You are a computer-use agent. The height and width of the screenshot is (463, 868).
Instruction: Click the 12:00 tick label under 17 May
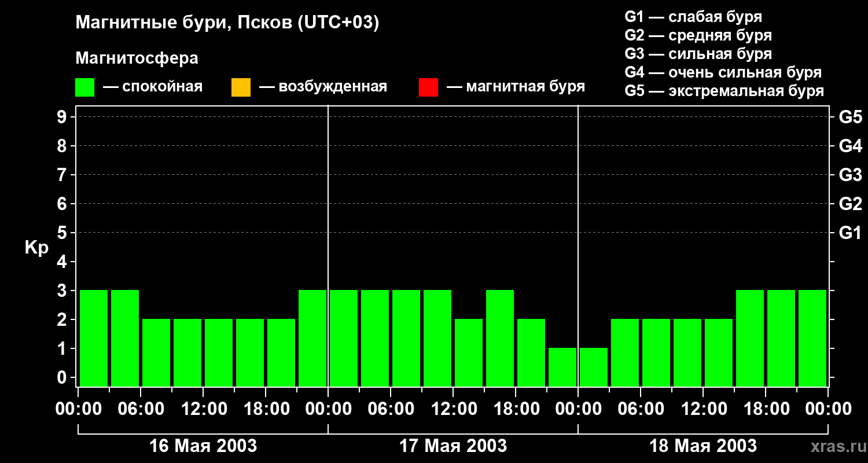pos(453,409)
